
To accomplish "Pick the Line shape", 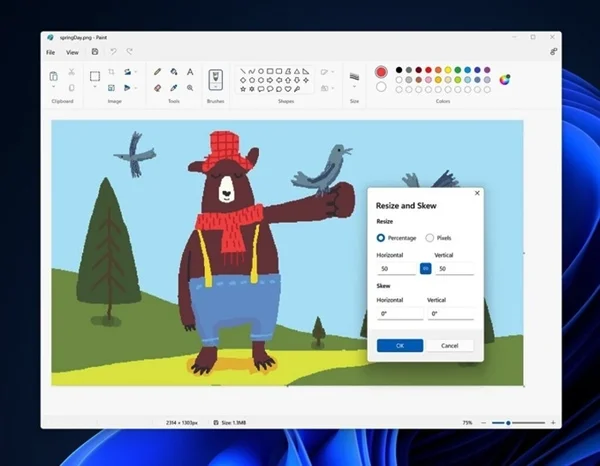I will coord(243,71).
